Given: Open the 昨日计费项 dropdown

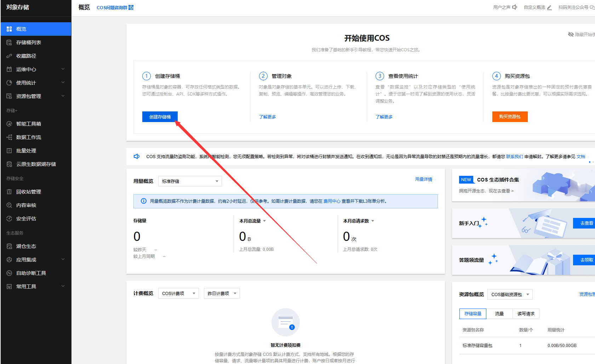Looking at the screenshot, I should point(222,293).
